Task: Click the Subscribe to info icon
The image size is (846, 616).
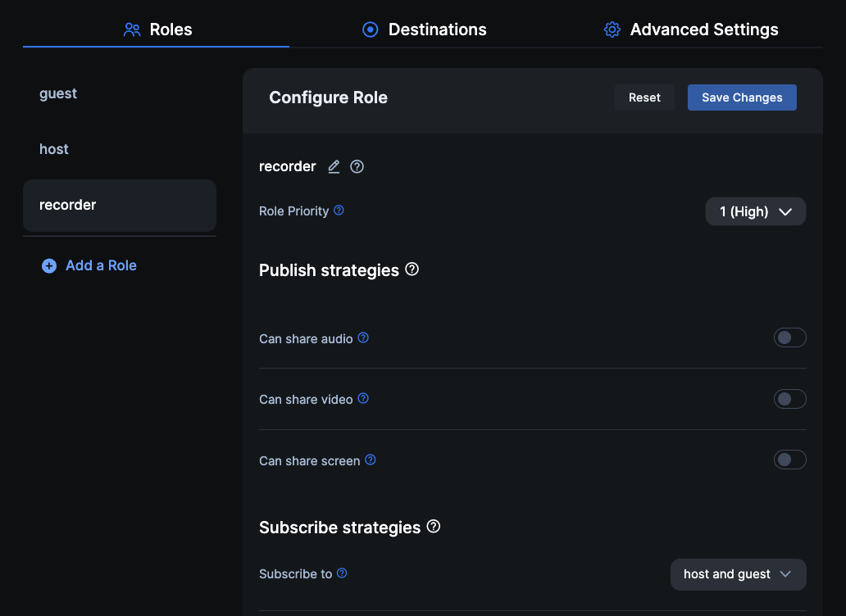Action: (x=343, y=573)
